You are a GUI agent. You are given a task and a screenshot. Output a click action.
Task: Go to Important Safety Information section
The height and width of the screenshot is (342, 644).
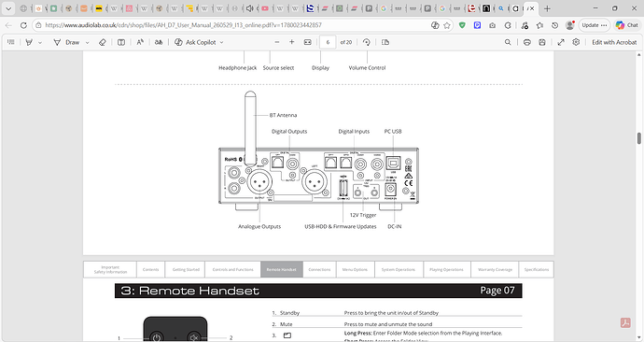point(110,270)
